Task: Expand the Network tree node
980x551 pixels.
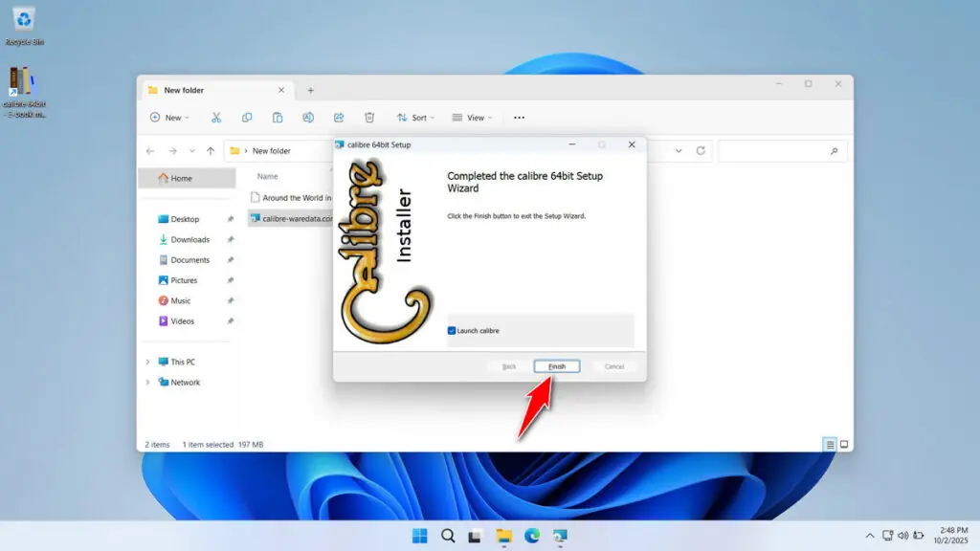Action: [147, 383]
